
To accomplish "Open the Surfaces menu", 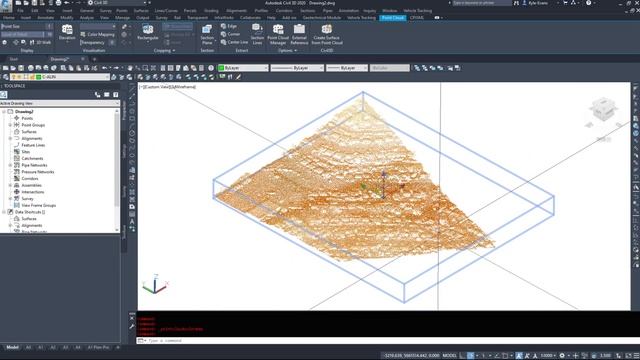I will (x=141, y=11).
